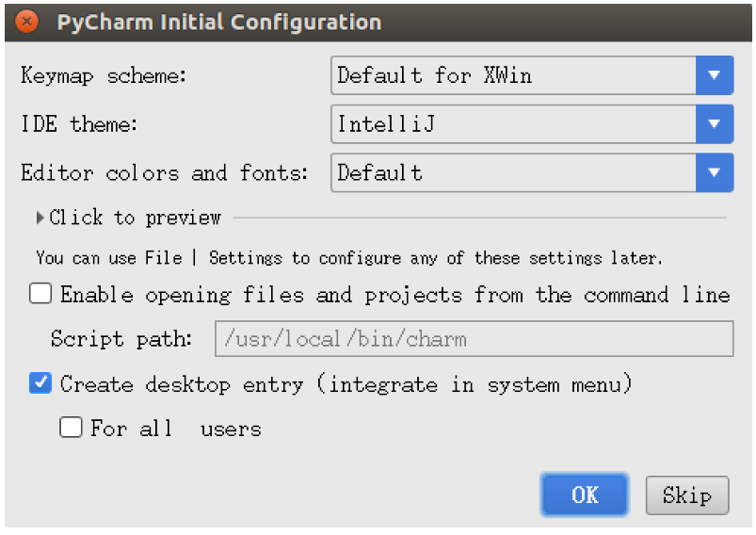This screenshot has width=756, height=535.
Task: Confirm settings with the OK button
Action: 585,494
